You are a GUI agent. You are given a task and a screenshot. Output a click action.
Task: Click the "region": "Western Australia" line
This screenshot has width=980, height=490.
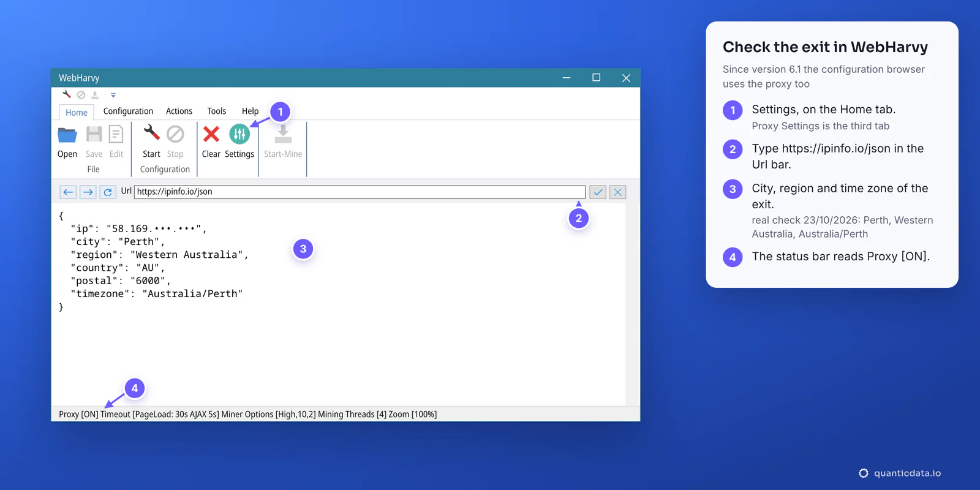pyautogui.click(x=159, y=255)
